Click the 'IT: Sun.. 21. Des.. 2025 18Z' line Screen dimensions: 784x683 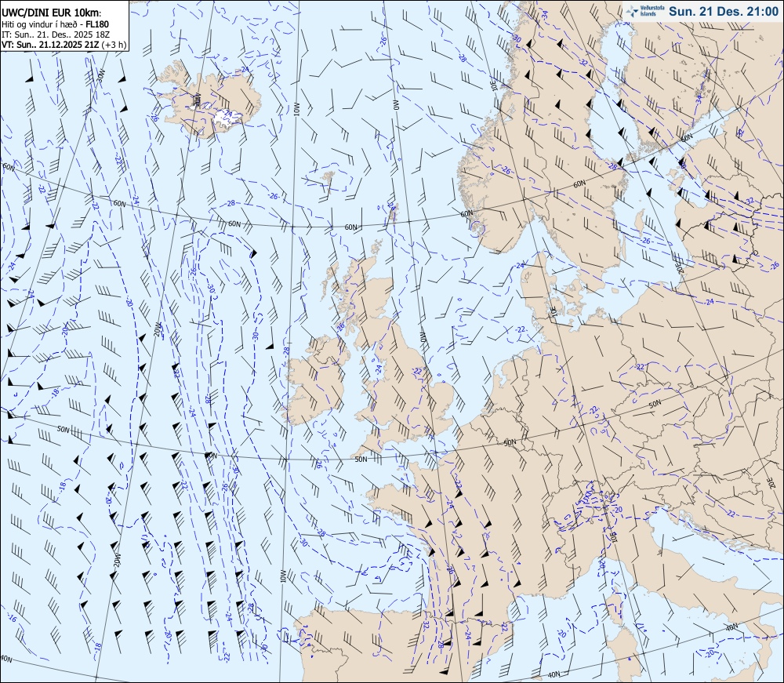tap(56, 34)
